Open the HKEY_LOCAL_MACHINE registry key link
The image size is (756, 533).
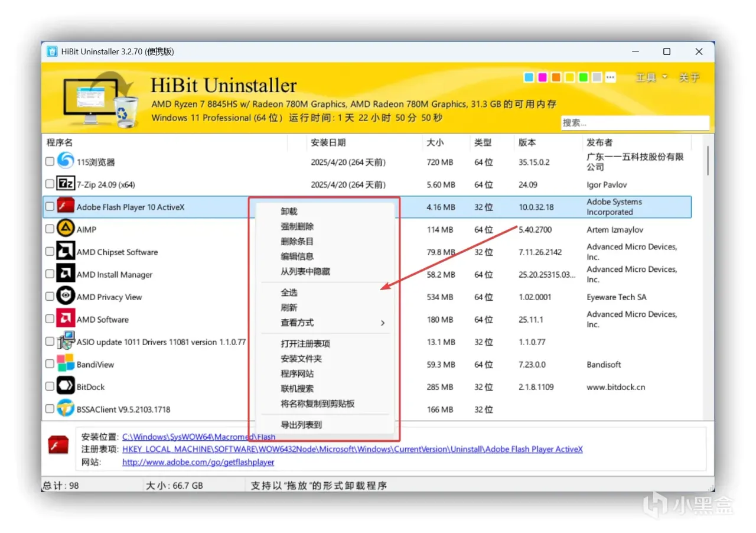352,449
